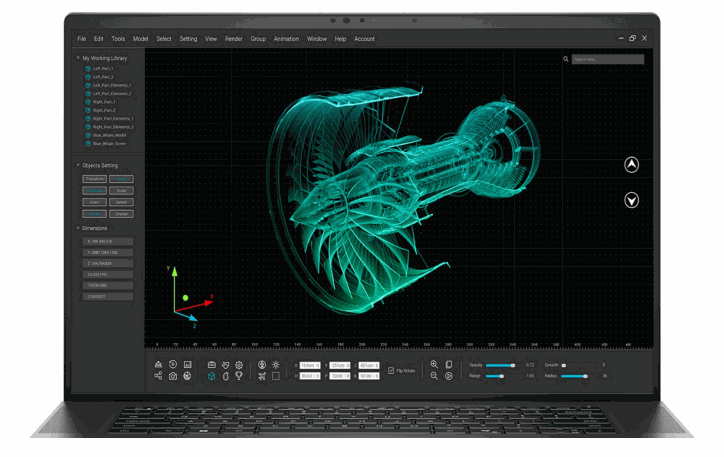724x457 pixels.
Task: Click the up arrow navigation circle
Action: tap(632, 165)
